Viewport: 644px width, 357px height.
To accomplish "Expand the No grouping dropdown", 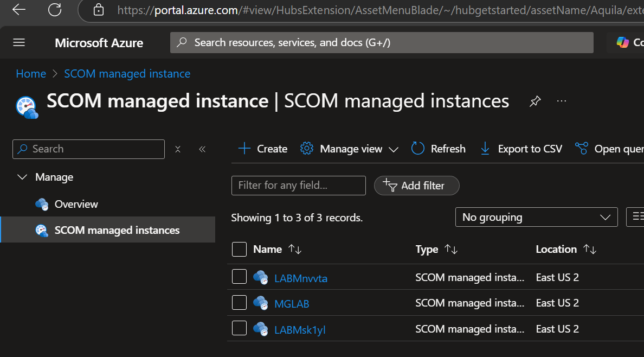I will (x=536, y=217).
